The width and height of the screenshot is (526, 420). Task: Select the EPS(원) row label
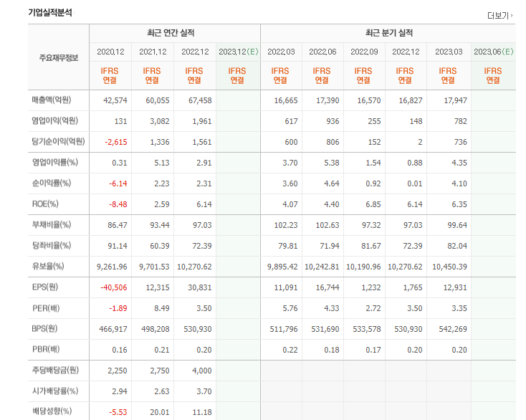(x=45, y=287)
